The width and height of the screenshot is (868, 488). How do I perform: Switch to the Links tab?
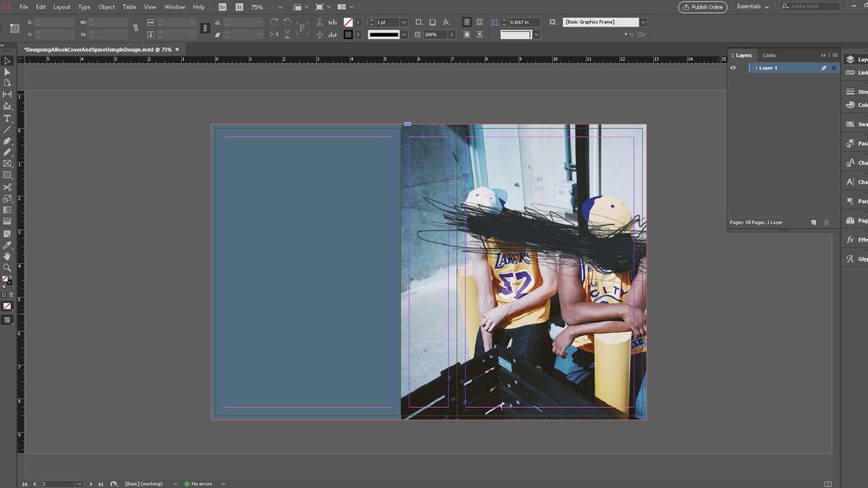pos(769,54)
